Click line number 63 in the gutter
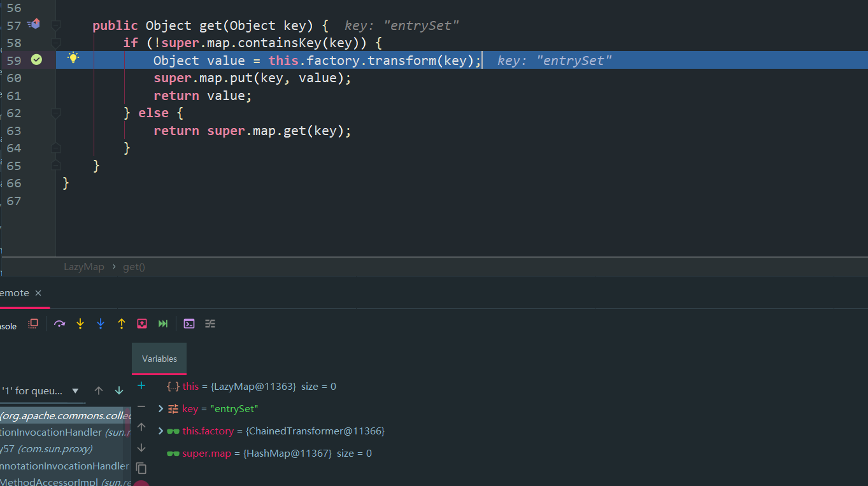 [14, 131]
